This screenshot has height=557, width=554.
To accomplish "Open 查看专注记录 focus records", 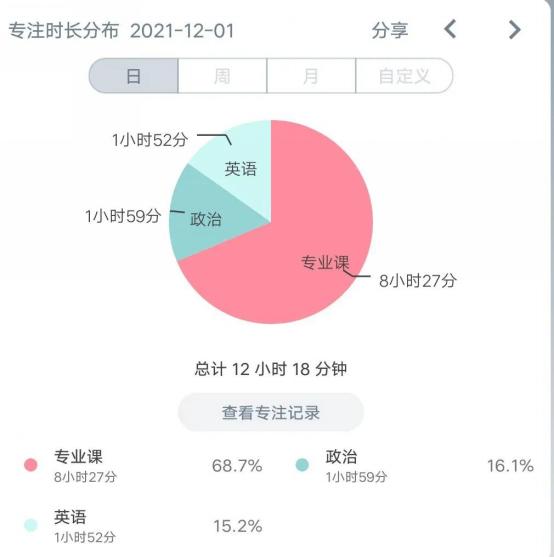I will click(x=271, y=412).
